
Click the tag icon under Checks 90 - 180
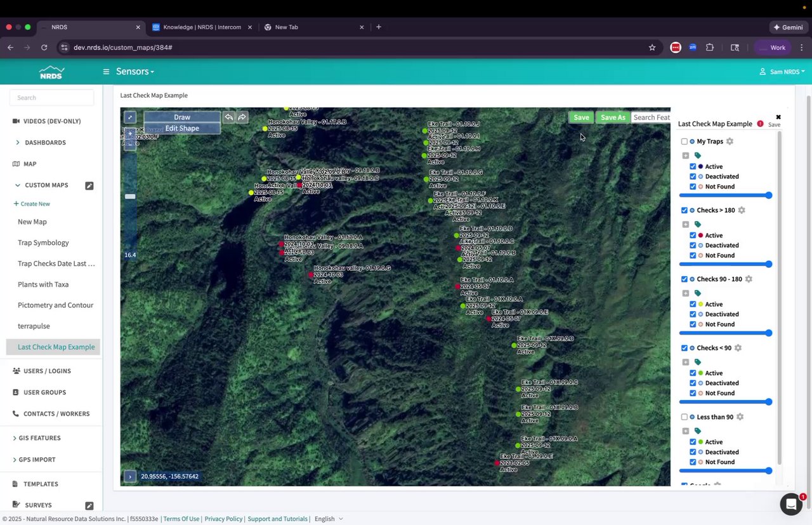coord(698,293)
